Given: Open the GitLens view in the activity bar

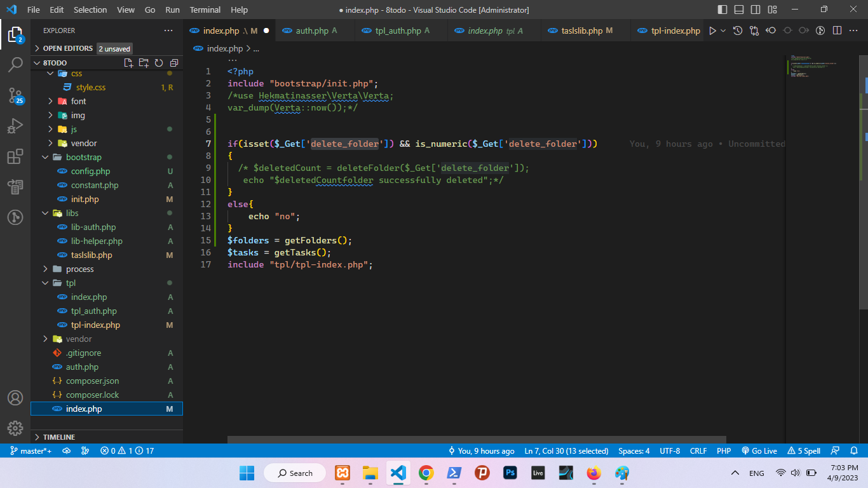Looking at the screenshot, I should pos(15,217).
